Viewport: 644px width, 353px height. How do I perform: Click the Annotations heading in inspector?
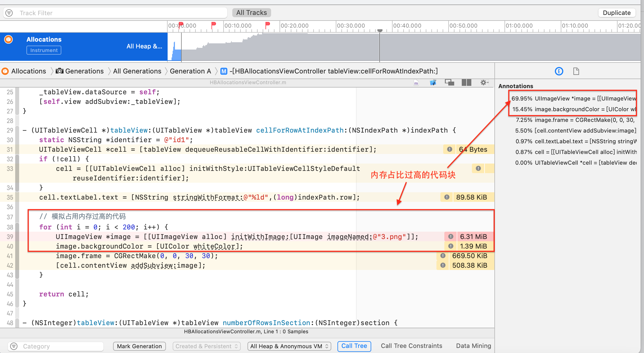click(516, 86)
